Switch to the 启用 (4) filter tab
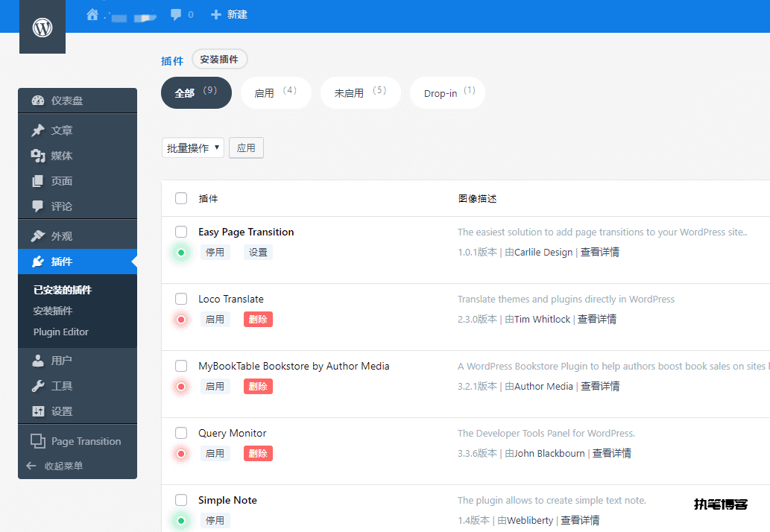 point(276,92)
